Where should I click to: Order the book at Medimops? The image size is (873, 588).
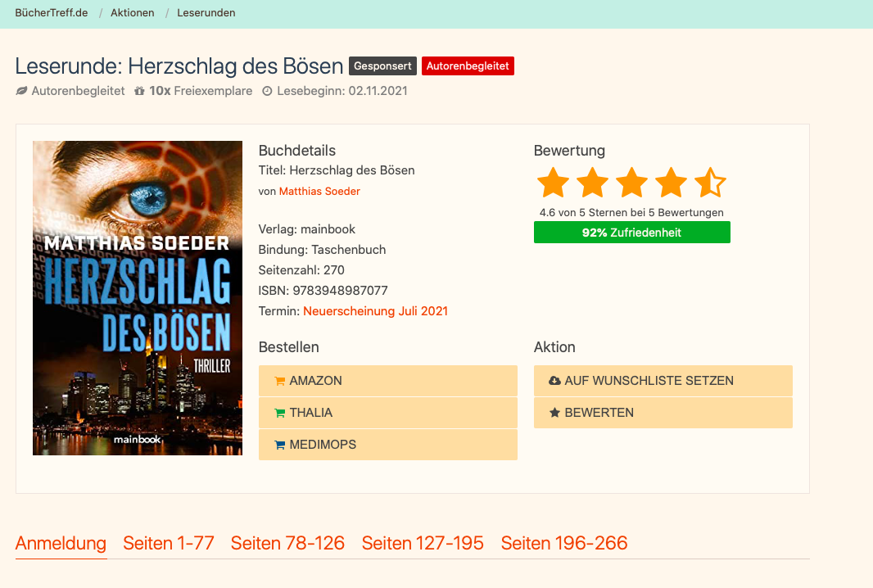(388, 445)
